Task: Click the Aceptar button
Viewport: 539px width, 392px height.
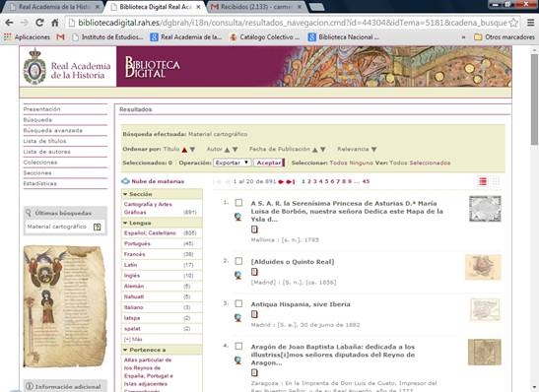Action: coord(269,163)
